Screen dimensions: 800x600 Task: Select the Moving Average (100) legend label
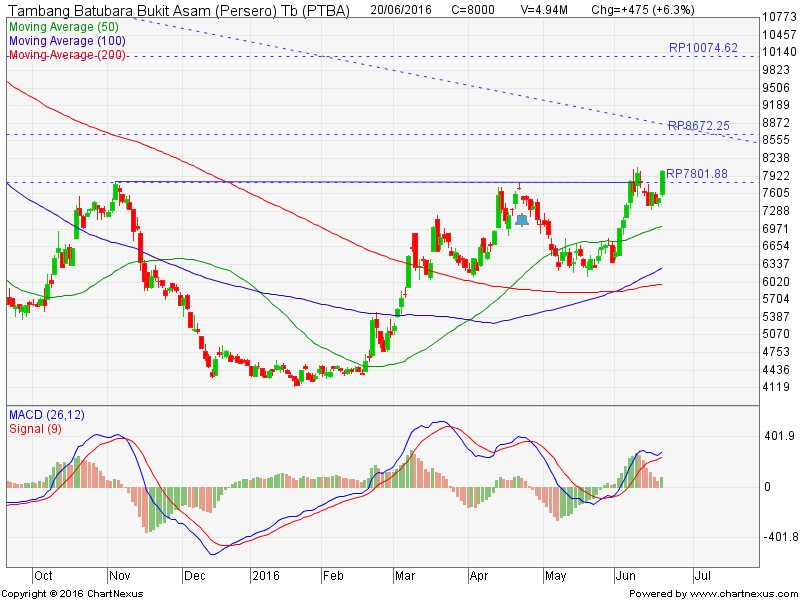coord(67,41)
